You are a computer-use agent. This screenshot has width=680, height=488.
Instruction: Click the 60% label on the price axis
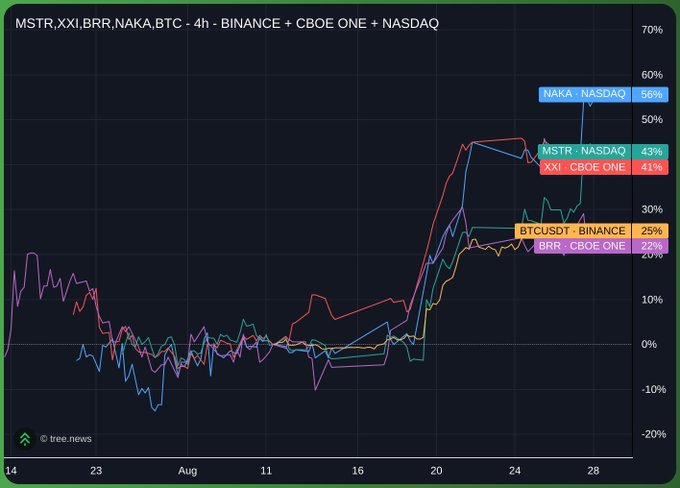tap(652, 75)
